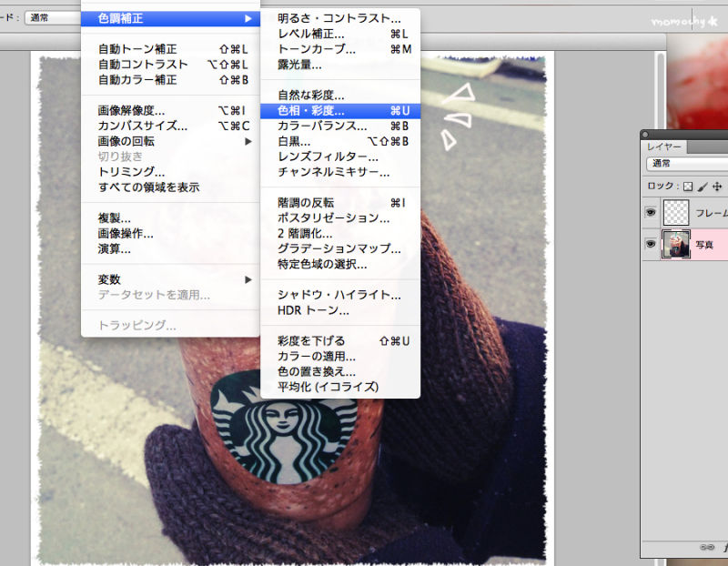
Task: Open レベル補正 dialog
Action: [340, 34]
